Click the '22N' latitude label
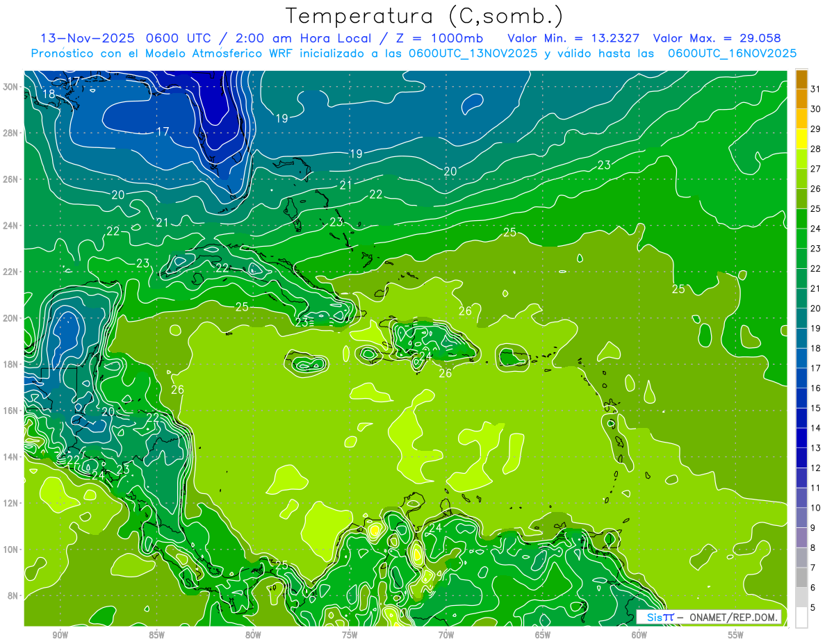Viewport: 834px width, 644px height. [10, 272]
